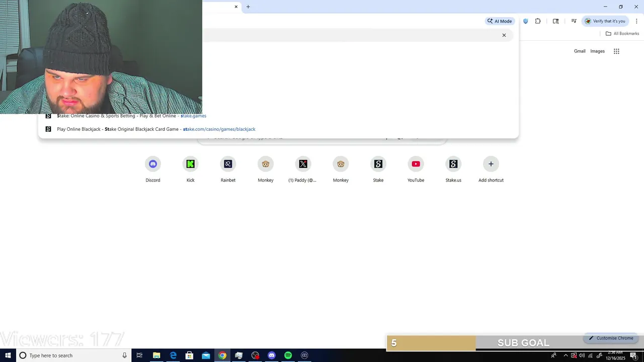Screen dimensions: 644x362
Task: Open the Extensions puzzle menu
Action: point(538,21)
